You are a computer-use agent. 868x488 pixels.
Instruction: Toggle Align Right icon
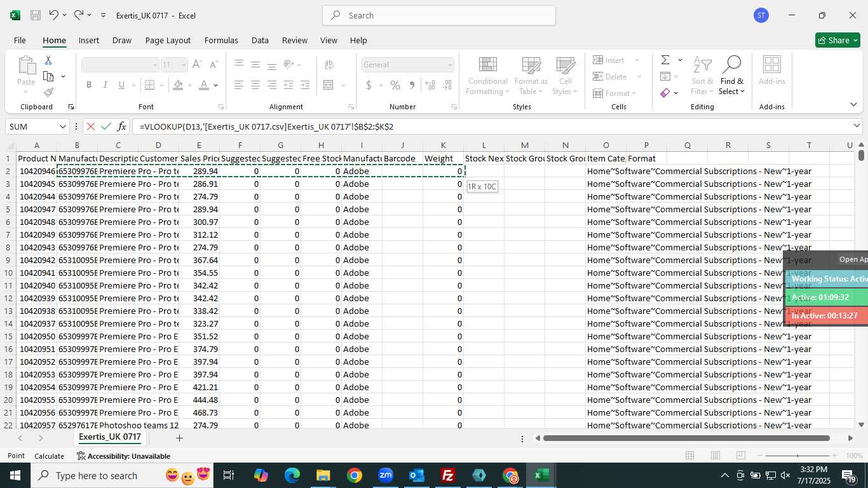[x=271, y=85]
